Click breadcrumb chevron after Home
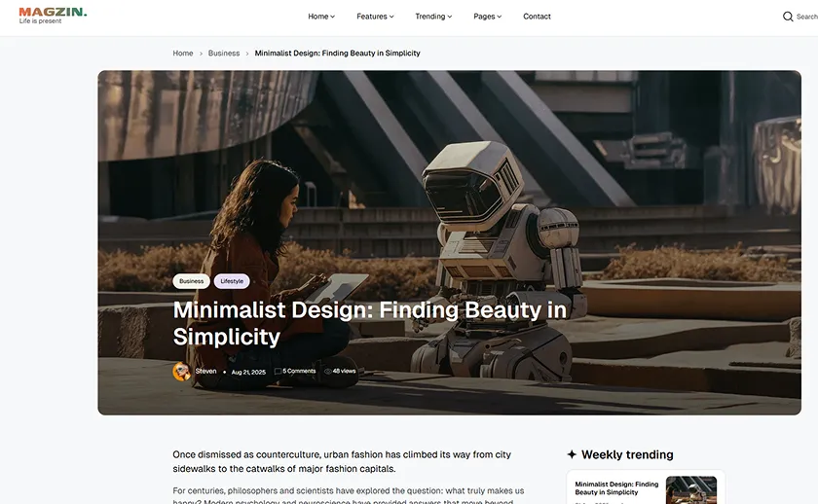The image size is (818, 504). 201,54
